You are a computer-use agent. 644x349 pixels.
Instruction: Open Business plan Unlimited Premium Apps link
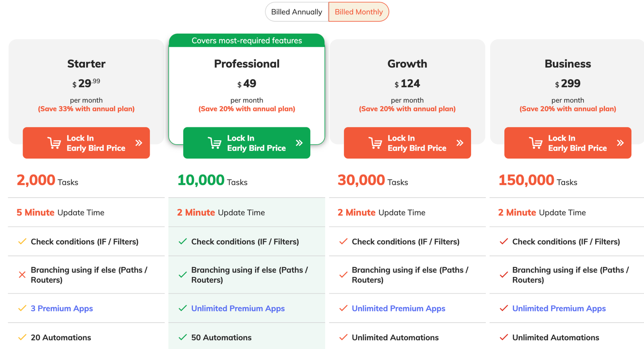click(x=559, y=308)
